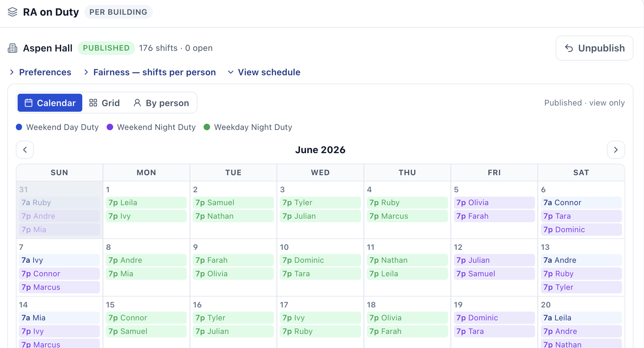Screen dimensions: 644x348
Task: Open 7p Farah shift on June 5
Action: coord(494,216)
